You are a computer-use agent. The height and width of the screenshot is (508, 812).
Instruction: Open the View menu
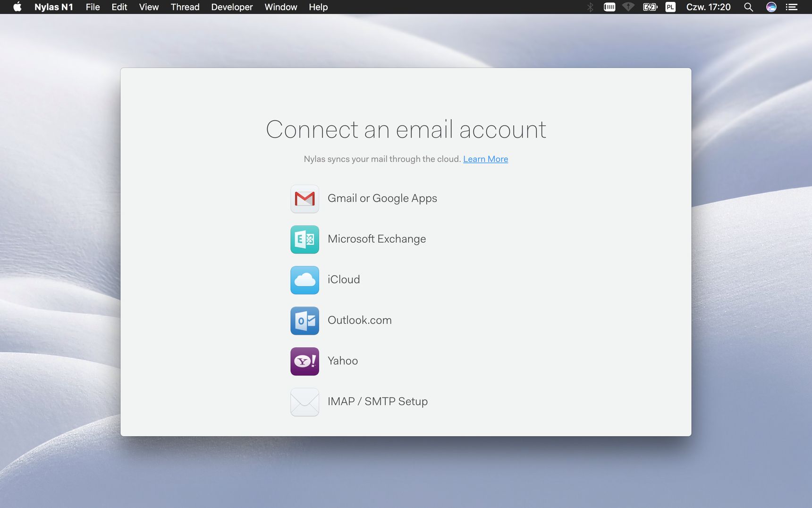tap(149, 7)
